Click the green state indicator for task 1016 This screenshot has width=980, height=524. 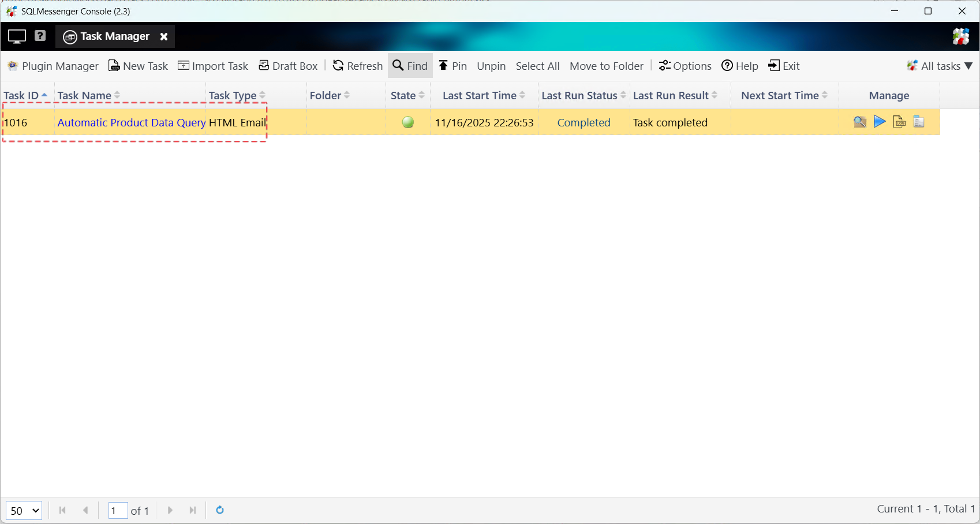coord(408,122)
